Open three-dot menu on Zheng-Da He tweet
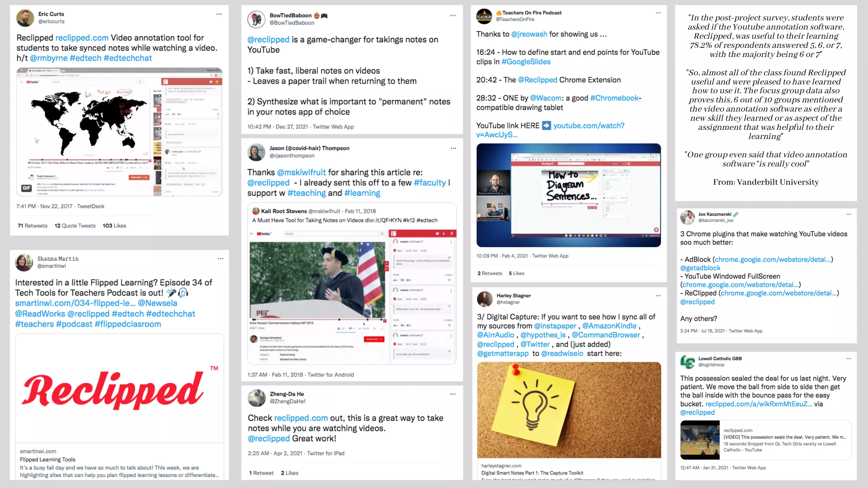 click(453, 394)
